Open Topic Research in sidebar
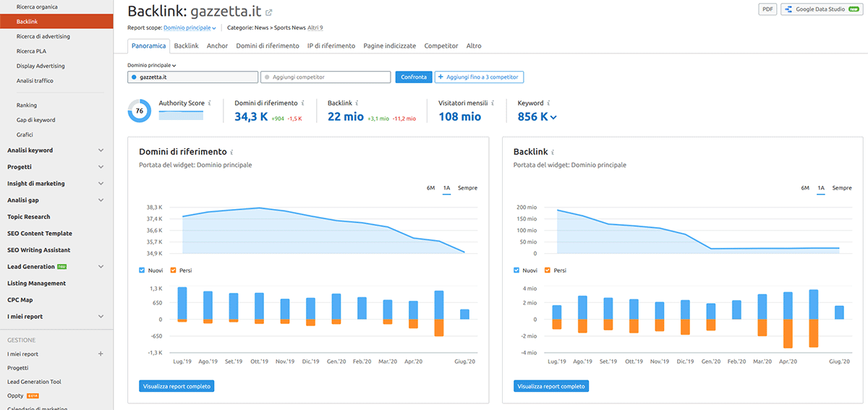868x410 pixels. (x=29, y=217)
